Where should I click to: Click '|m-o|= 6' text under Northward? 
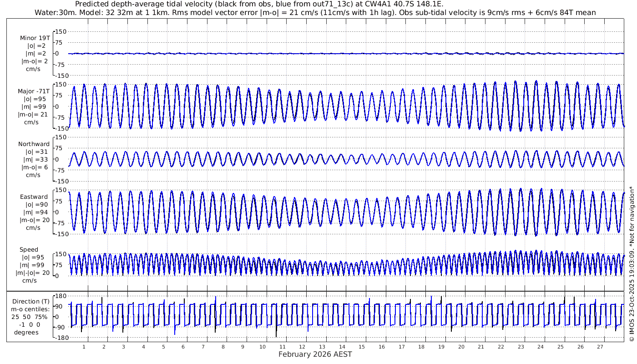tap(34, 167)
